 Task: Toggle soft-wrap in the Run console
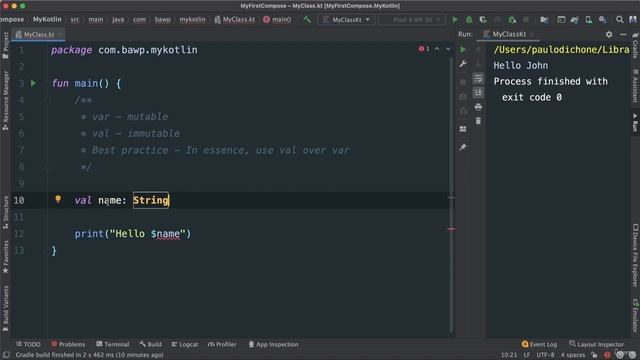coord(478,78)
